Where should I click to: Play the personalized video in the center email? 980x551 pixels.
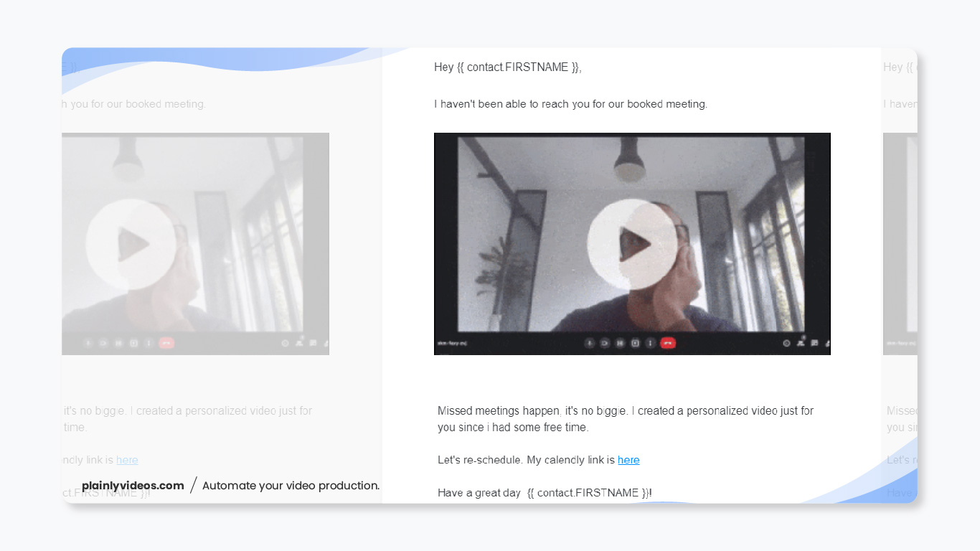[x=632, y=244]
